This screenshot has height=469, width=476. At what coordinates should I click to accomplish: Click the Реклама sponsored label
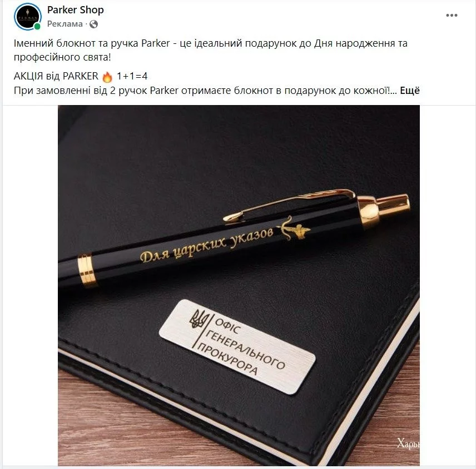click(65, 24)
